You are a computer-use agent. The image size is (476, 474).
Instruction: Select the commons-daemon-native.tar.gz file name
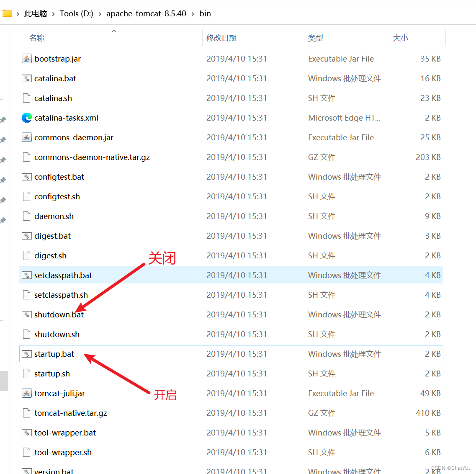[x=92, y=157]
